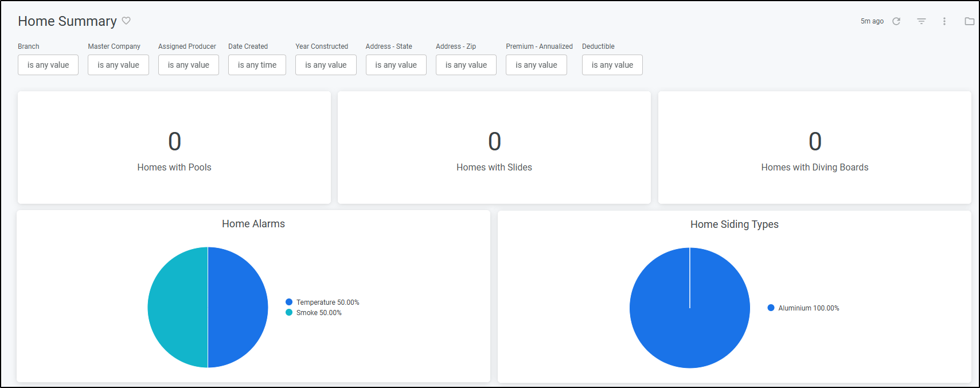Toggle the filters bar icon
This screenshot has height=388, width=980.
point(922,21)
